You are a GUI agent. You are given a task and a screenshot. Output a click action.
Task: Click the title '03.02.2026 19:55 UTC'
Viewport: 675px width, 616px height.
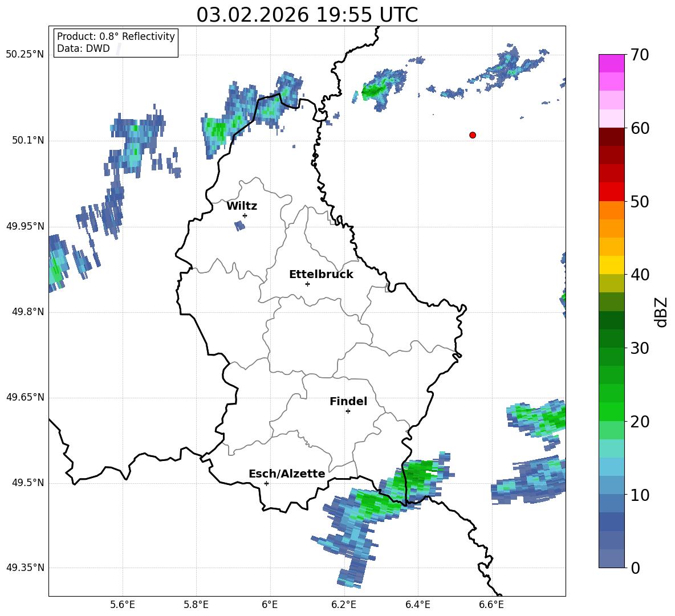307,15
